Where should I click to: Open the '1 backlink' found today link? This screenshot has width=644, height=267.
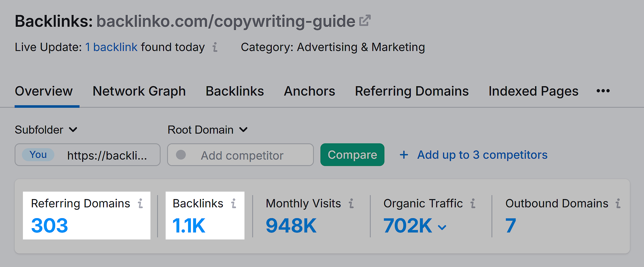(111, 47)
